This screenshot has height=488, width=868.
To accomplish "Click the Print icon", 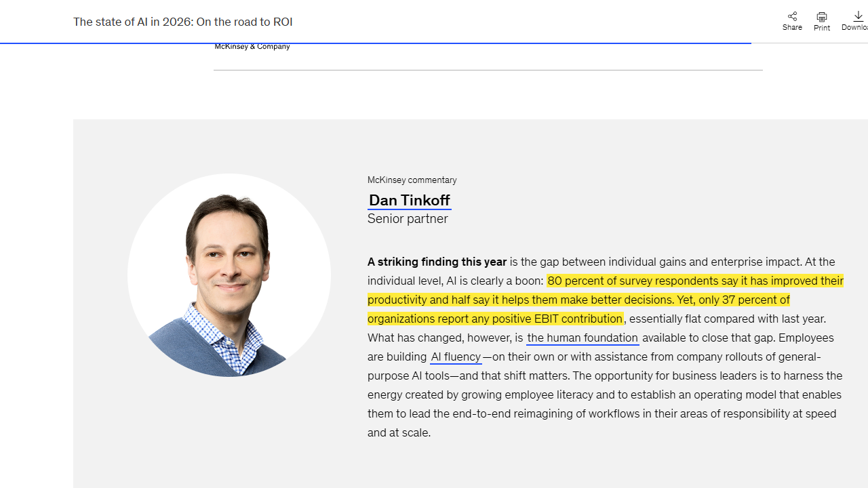I will click(822, 16).
